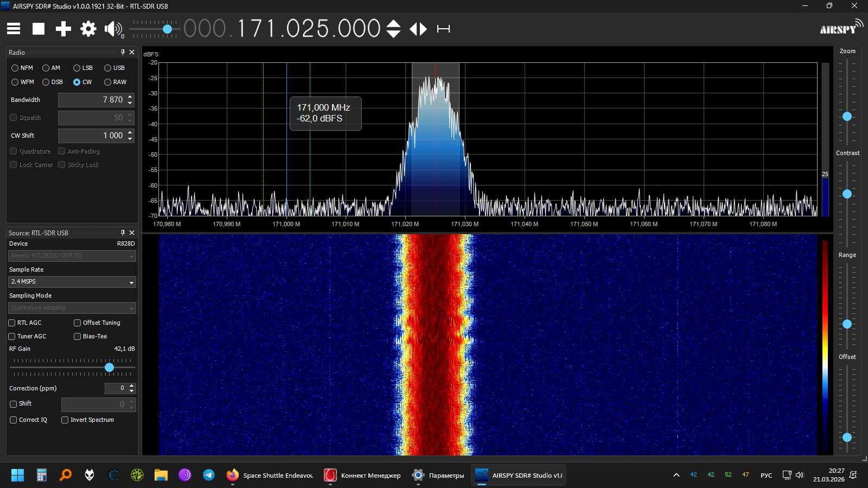Open Telegram from the taskbar
The width and height of the screenshot is (868, 488).
pos(209,475)
